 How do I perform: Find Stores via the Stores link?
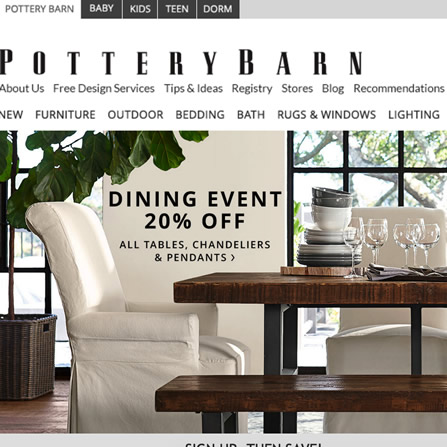[x=297, y=88]
